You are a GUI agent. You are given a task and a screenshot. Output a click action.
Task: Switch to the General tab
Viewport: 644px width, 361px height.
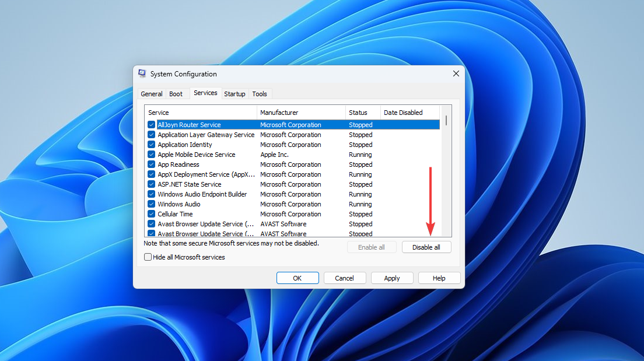pyautogui.click(x=152, y=94)
